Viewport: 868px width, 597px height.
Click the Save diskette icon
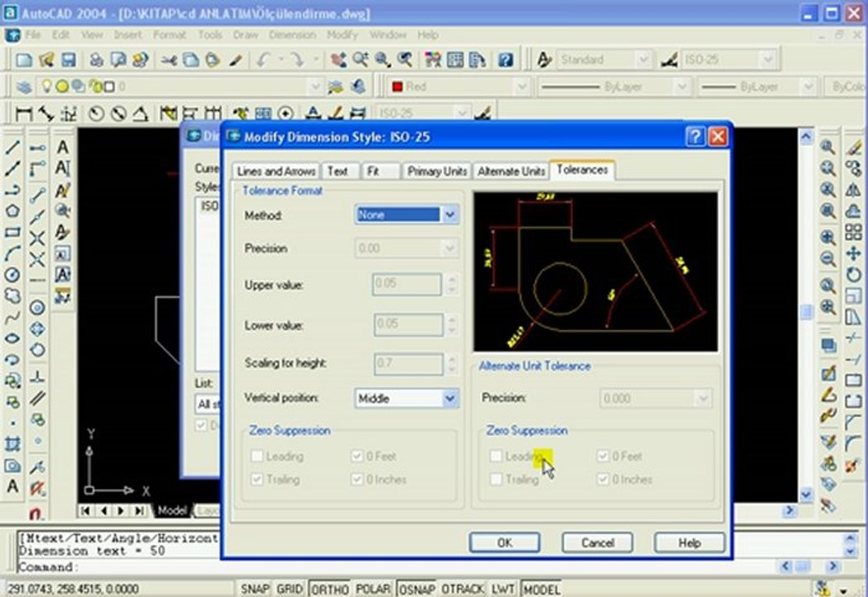[68, 59]
